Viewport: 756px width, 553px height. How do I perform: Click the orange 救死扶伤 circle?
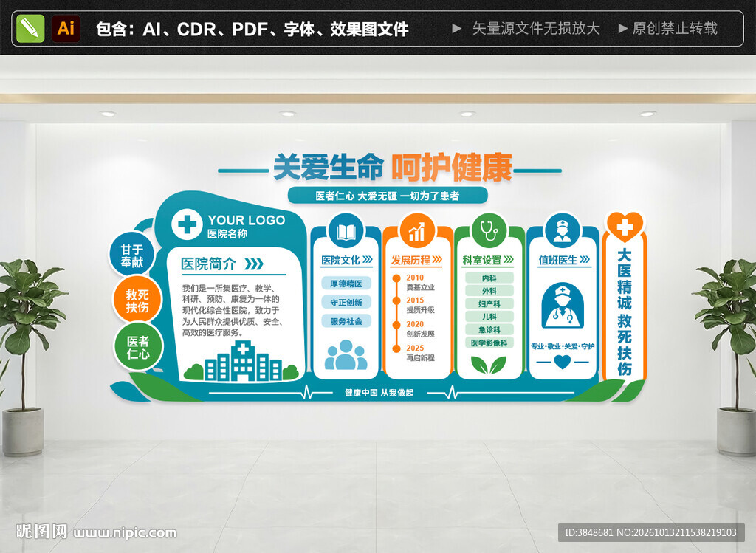click(137, 300)
